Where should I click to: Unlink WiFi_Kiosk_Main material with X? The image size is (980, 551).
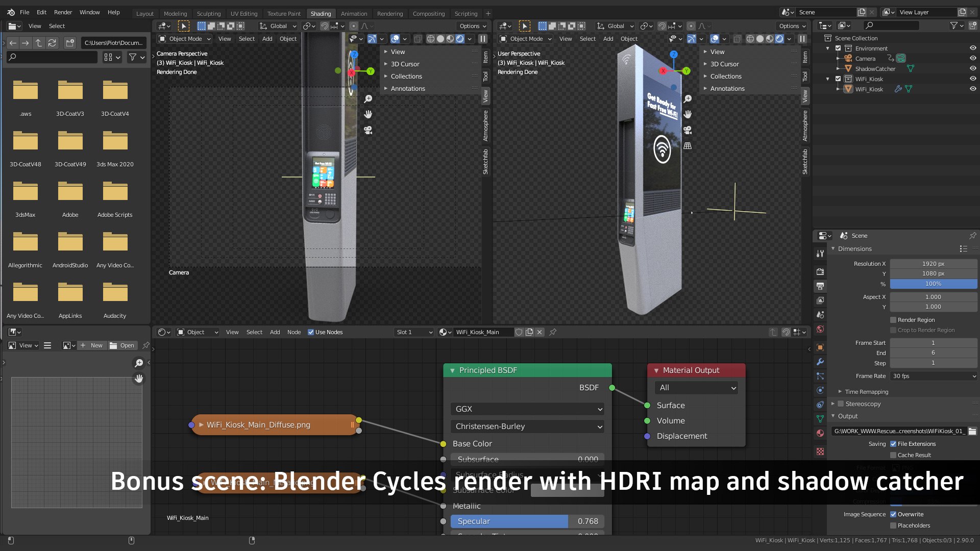(x=540, y=332)
